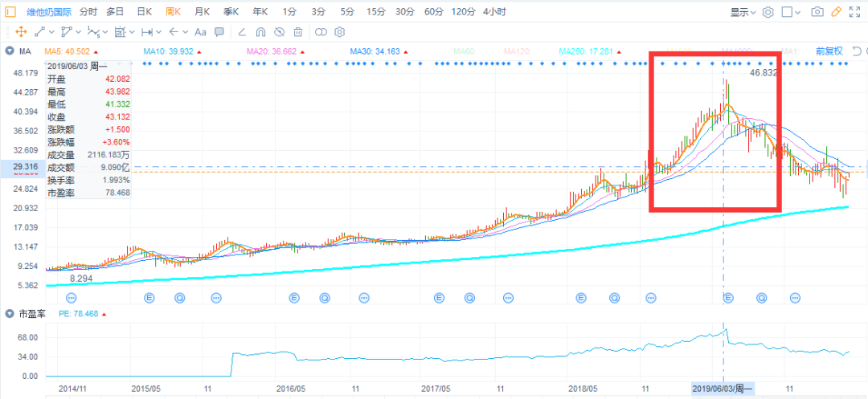Collapse the 市盈率 indicator panel
The image size is (868, 399).
[10, 313]
